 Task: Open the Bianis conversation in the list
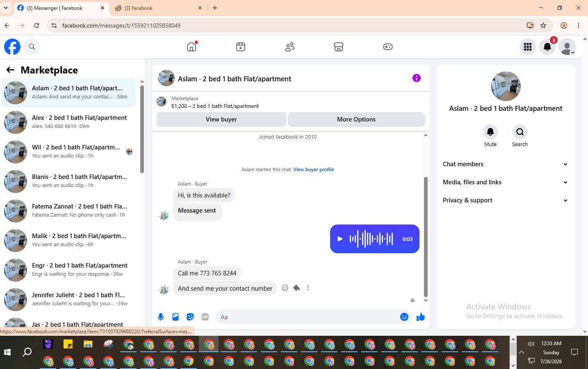point(68,181)
